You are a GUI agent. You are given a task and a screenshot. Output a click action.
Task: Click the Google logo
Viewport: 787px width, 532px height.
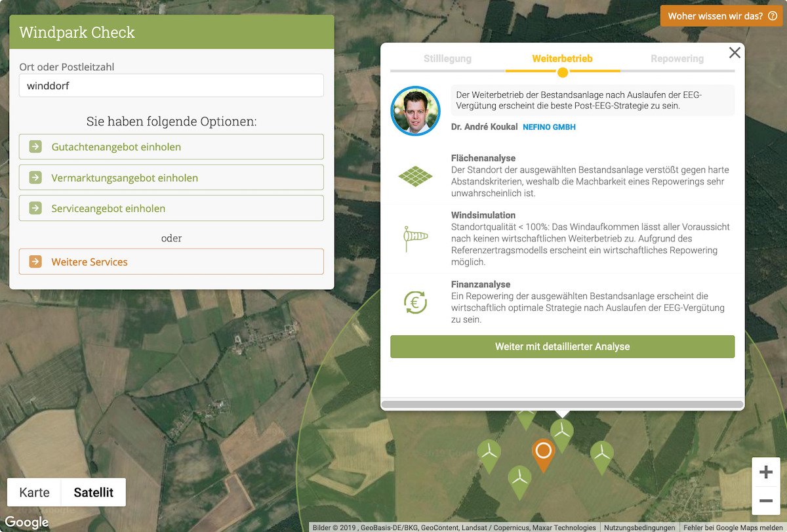pyautogui.click(x=27, y=522)
